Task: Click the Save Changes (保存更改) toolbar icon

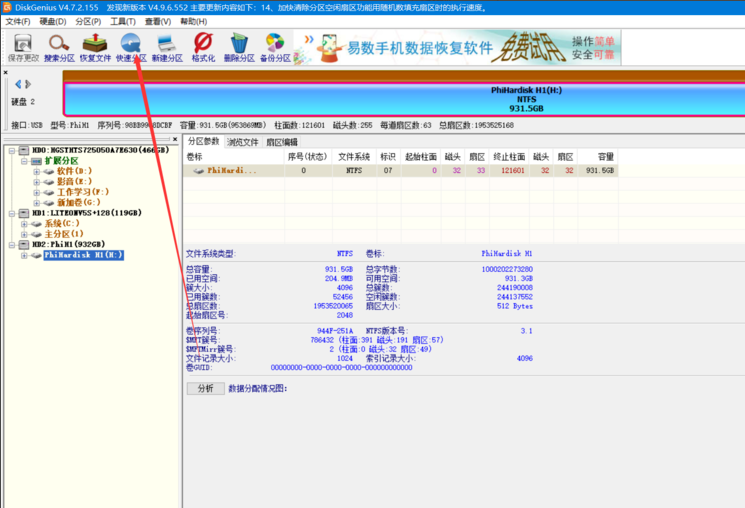Action: (x=23, y=48)
